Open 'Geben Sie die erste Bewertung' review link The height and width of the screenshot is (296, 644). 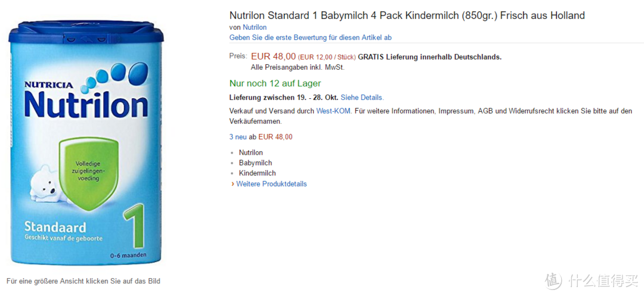click(311, 38)
